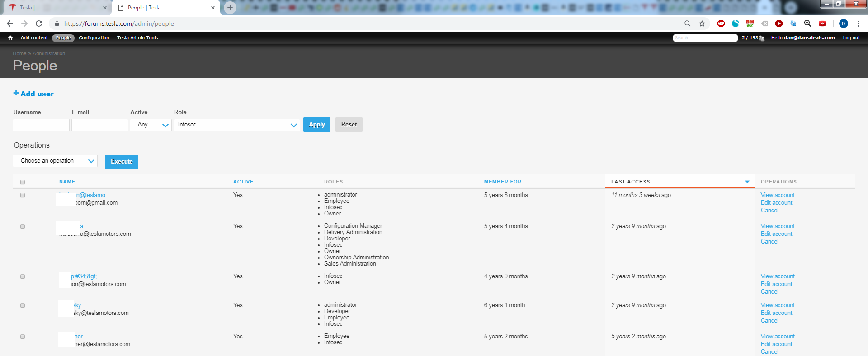Viewport: 868px width, 356px height.
Task: Check the Configuration Manager user row
Action: (x=23, y=226)
